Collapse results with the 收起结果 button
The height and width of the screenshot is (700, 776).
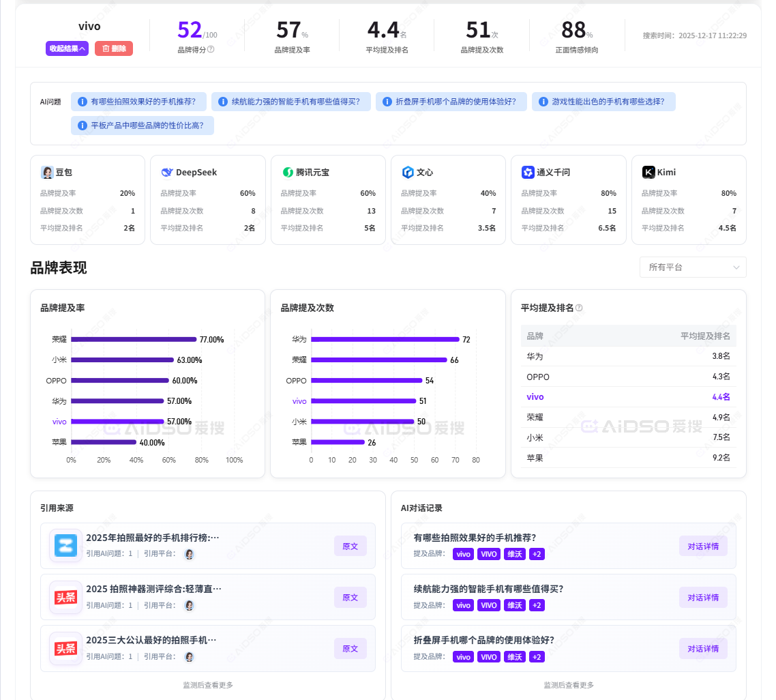[68, 48]
